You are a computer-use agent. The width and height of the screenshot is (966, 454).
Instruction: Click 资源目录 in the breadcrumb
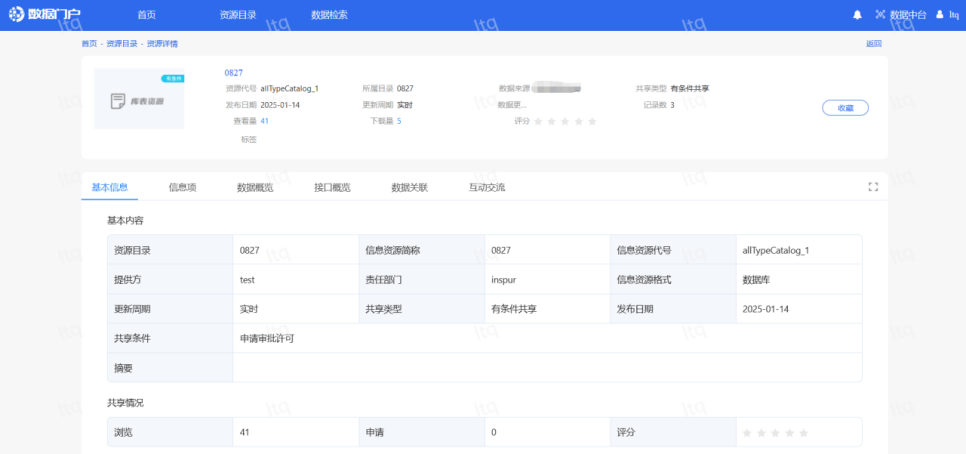pos(122,44)
